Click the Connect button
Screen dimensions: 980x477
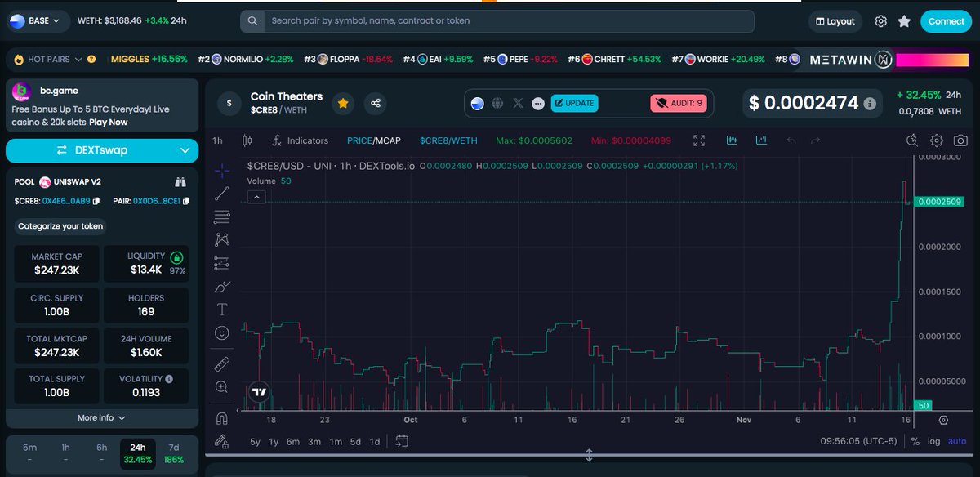click(x=945, y=21)
